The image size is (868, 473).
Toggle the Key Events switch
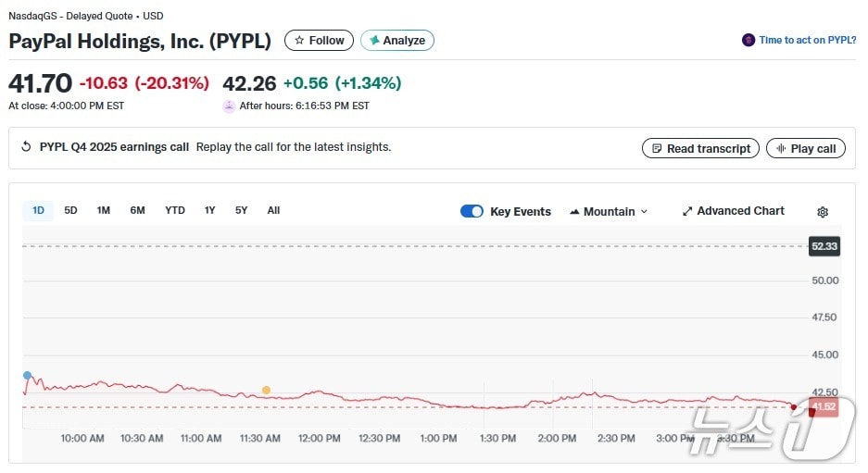tap(472, 211)
